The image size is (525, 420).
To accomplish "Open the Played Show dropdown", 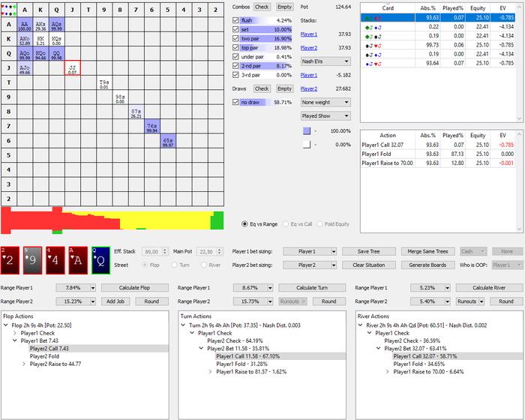I will coord(325,116).
